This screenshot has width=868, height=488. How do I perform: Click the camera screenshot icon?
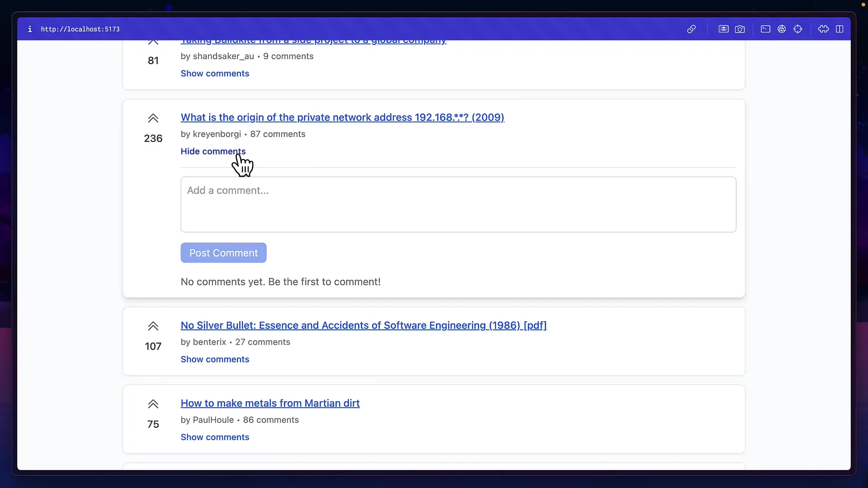[740, 29]
